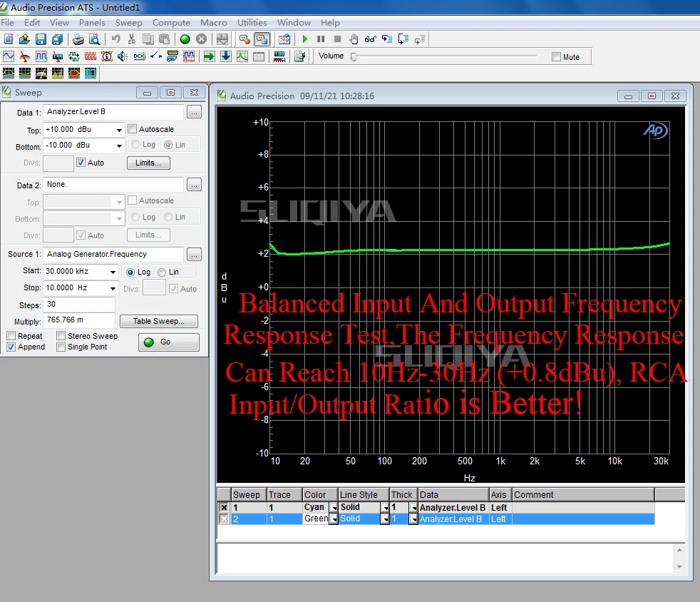Click the green Go sweep toolbar icon

pyautogui.click(x=185, y=39)
